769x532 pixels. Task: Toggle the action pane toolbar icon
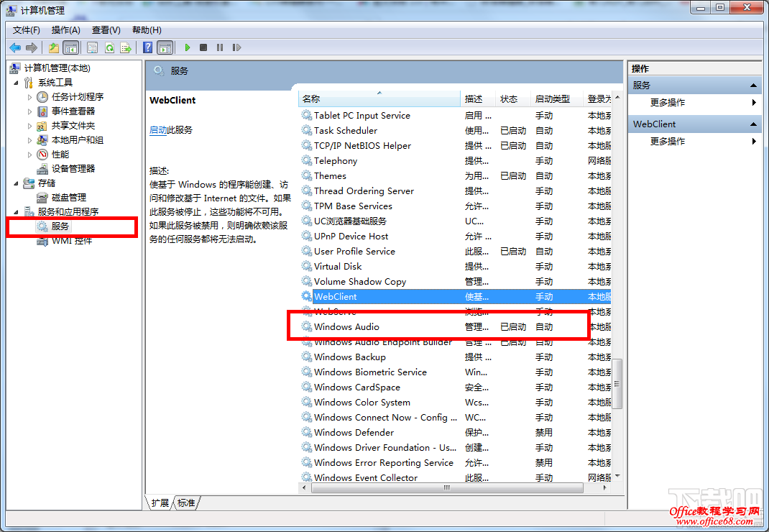tap(165, 47)
